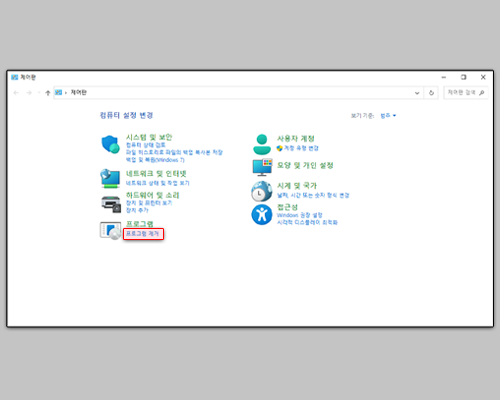Screen dimensions: 500x400
Task: Open 사용자 계정 category heading
Action: pyautogui.click(x=296, y=138)
